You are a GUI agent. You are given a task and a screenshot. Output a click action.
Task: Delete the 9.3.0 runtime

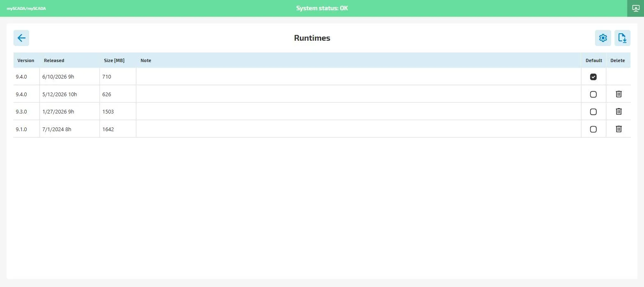pos(619,111)
